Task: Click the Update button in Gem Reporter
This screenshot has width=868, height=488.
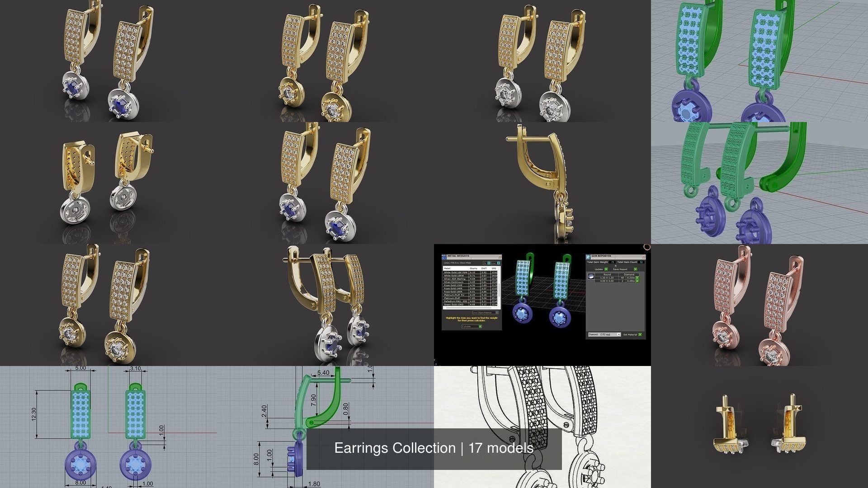Action: [601, 269]
